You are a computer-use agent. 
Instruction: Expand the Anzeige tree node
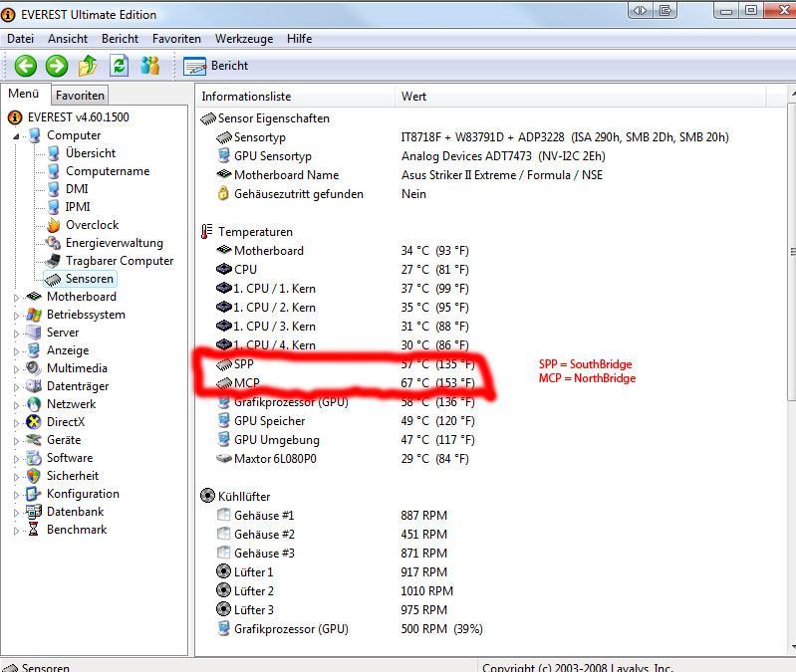click(16, 351)
